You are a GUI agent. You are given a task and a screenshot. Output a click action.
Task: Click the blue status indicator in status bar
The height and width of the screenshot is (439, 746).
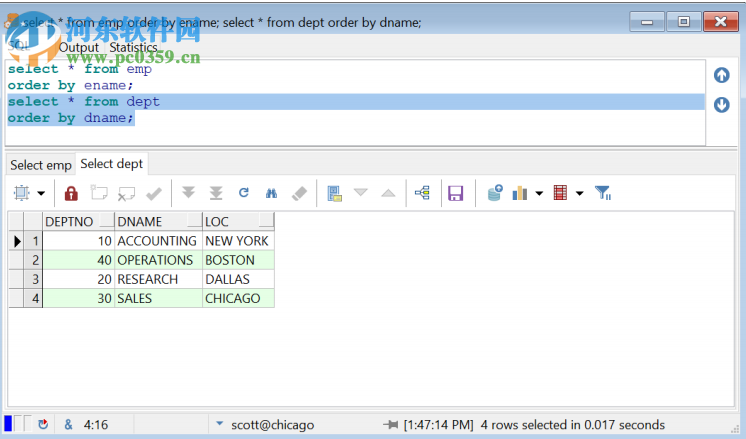[8, 423]
